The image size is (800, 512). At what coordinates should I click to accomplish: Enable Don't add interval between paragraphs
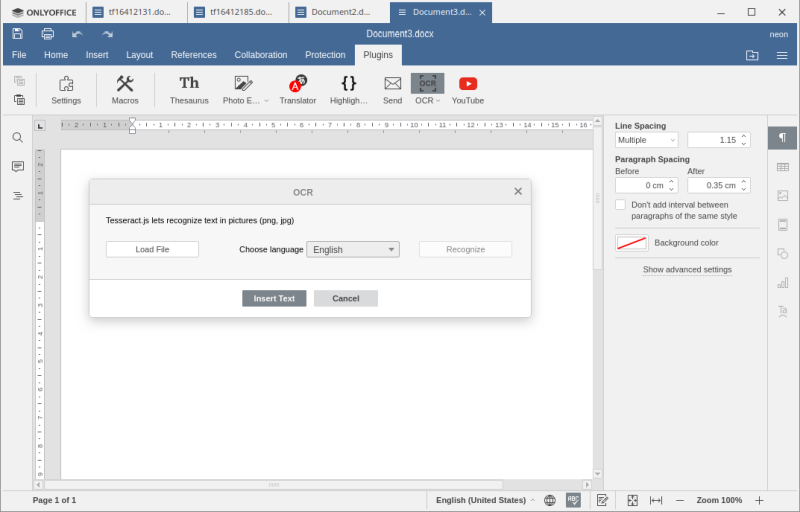621,205
